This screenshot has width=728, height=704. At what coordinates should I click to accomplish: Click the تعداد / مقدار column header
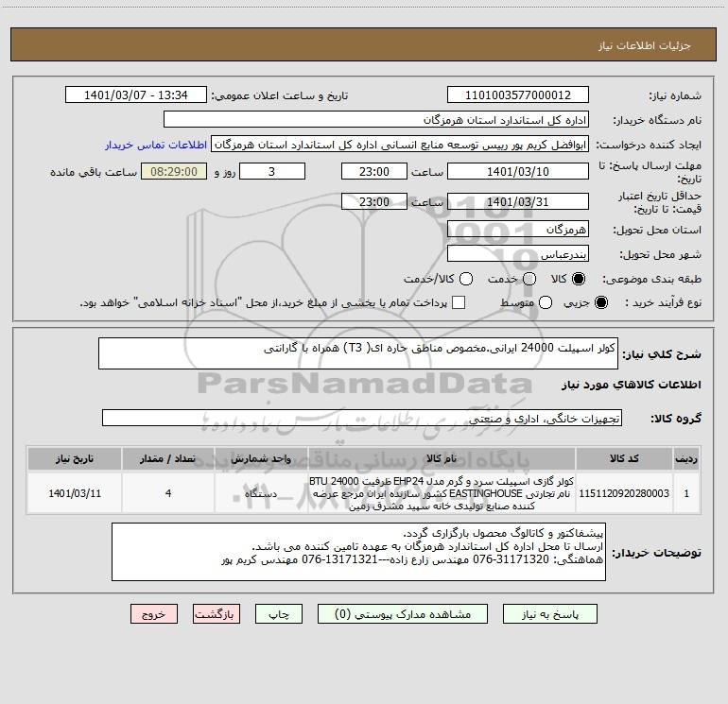(168, 459)
